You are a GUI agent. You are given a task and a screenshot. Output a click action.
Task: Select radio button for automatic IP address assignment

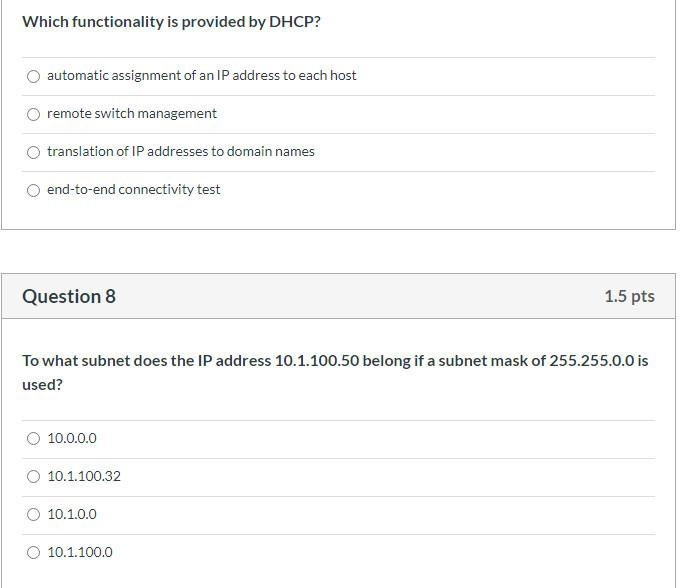click(33, 76)
